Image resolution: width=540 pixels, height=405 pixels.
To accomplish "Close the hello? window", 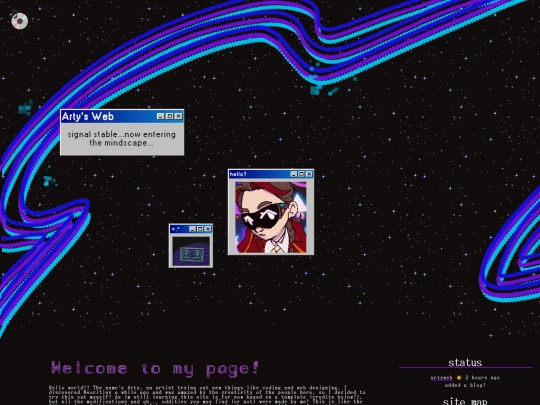I will click(309, 174).
